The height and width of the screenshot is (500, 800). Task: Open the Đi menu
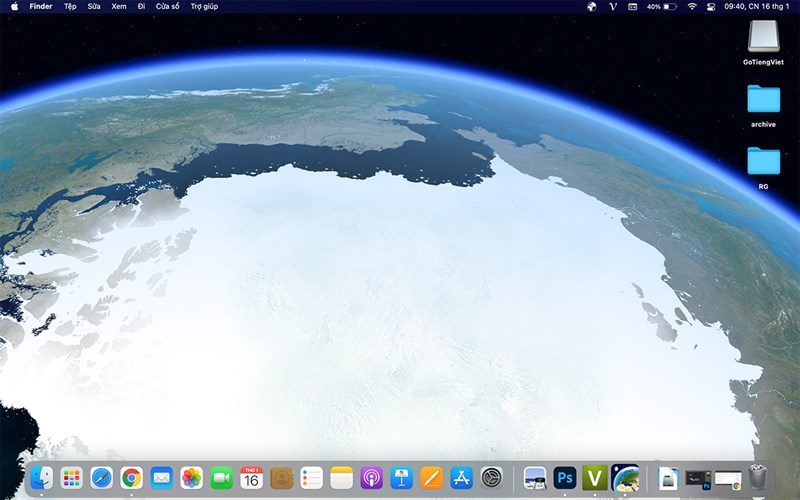[x=141, y=7]
